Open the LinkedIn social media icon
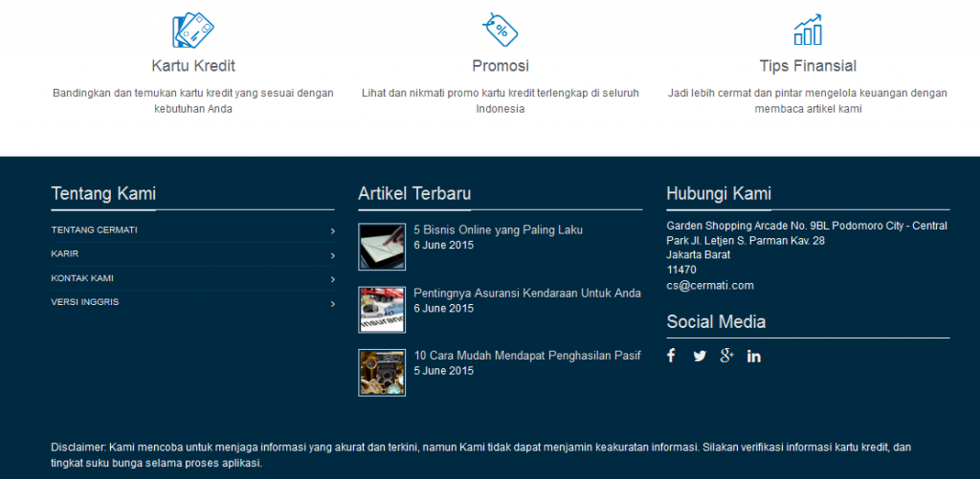The height and width of the screenshot is (479, 980). coord(754,356)
